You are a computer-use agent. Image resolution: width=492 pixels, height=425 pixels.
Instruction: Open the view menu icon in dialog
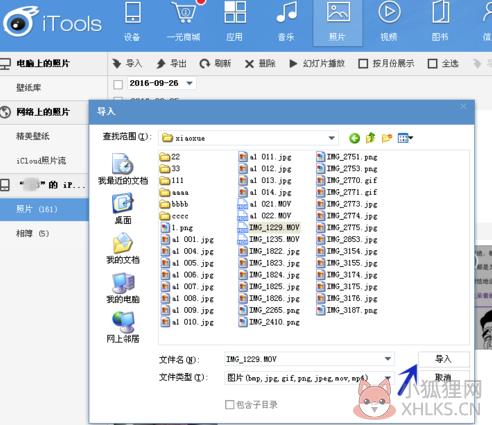tap(405, 138)
